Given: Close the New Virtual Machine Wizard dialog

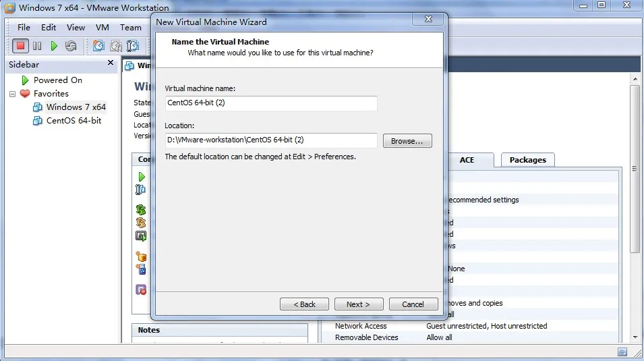Looking at the screenshot, I should (428, 19).
